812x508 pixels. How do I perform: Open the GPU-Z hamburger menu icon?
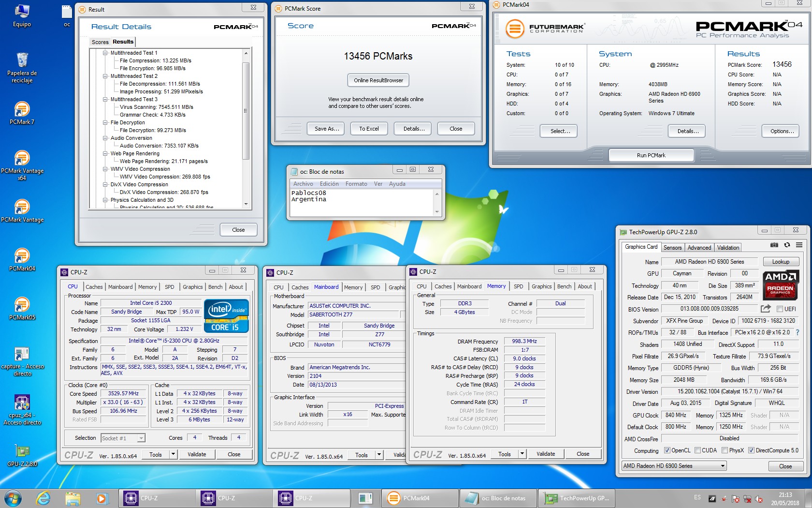click(799, 245)
